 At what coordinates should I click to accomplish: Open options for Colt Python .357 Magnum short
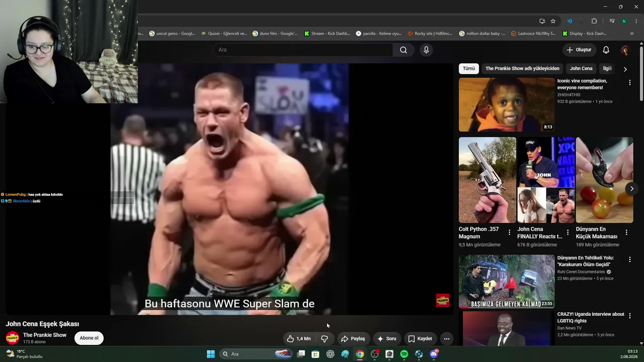(509, 232)
